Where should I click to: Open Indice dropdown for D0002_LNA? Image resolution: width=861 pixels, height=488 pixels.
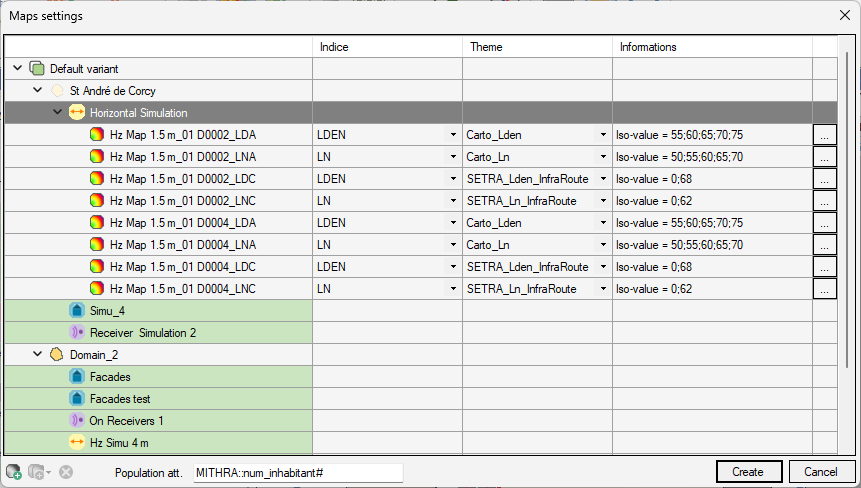[x=453, y=156]
